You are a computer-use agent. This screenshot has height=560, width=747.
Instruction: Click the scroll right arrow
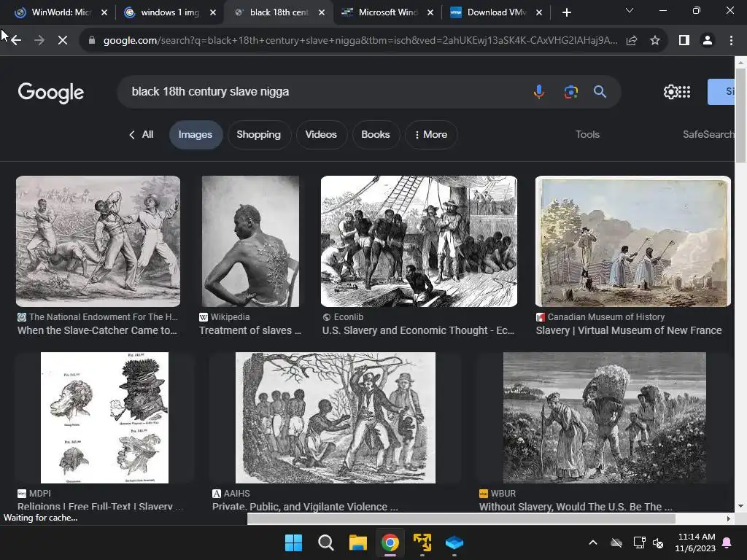pyautogui.click(x=729, y=518)
